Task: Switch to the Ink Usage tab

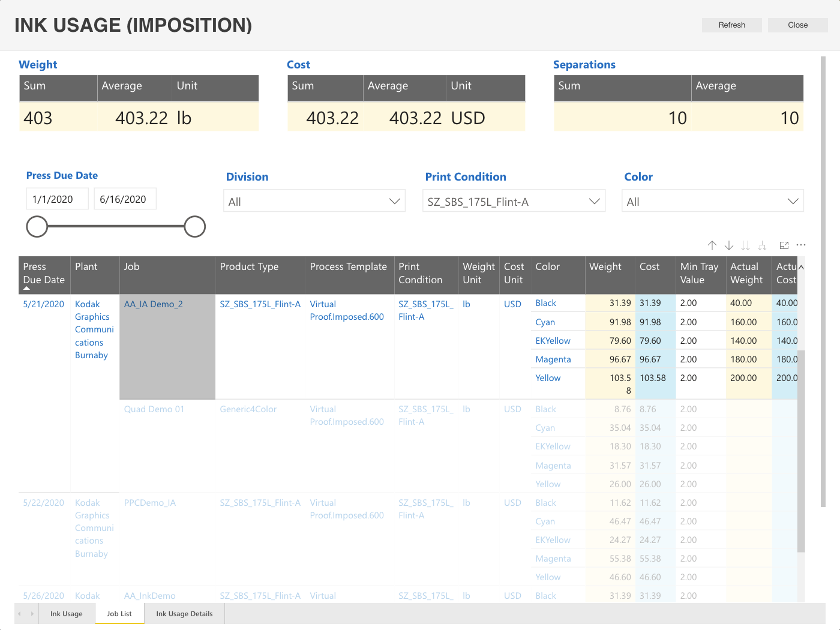Action: (x=67, y=614)
